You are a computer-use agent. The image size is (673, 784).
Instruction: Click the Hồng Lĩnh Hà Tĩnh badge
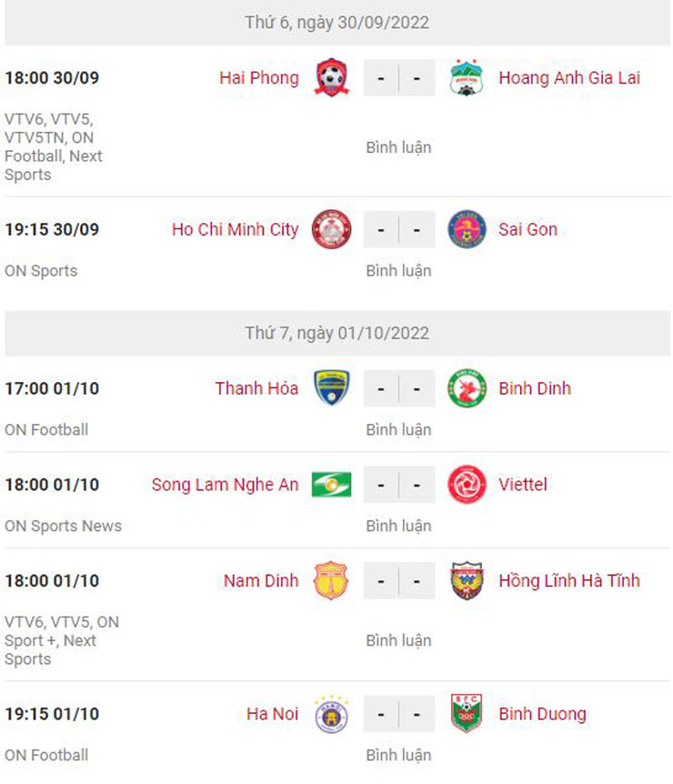467,581
